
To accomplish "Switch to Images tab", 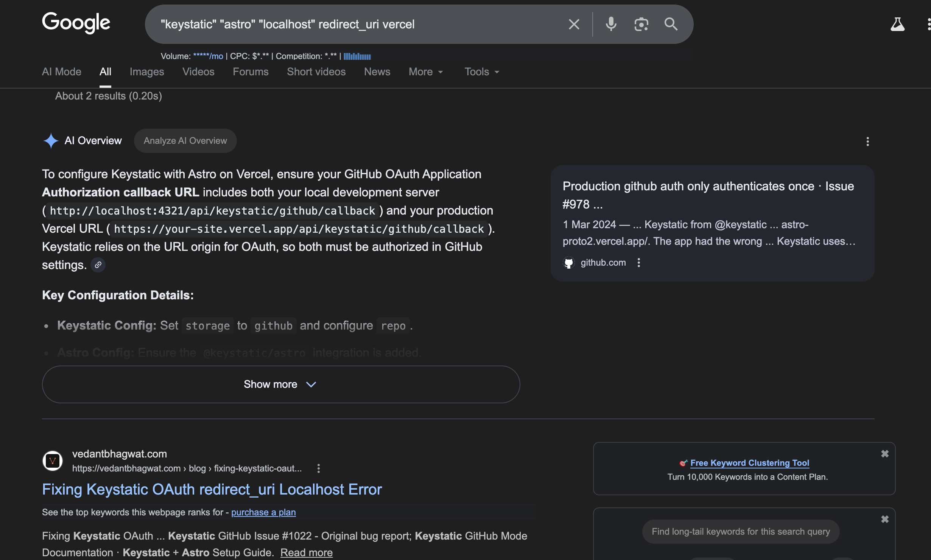I will click(x=147, y=72).
